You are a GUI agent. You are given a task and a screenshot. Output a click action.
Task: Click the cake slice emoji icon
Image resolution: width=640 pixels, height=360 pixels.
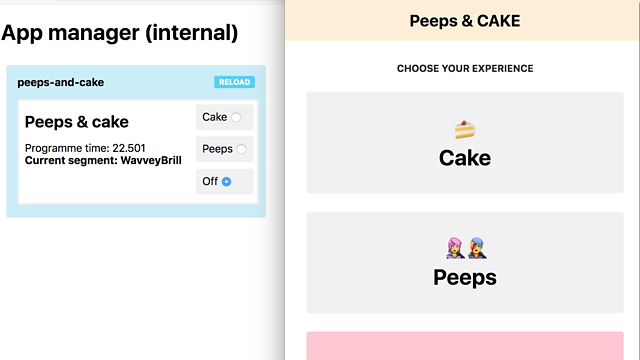(464, 130)
